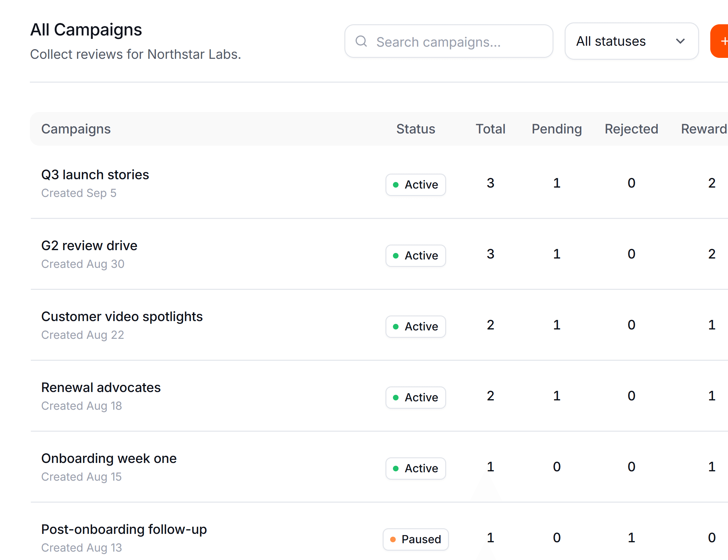Sort by the Rejected column header
Viewport: 728px width, 560px height.
click(631, 129)
